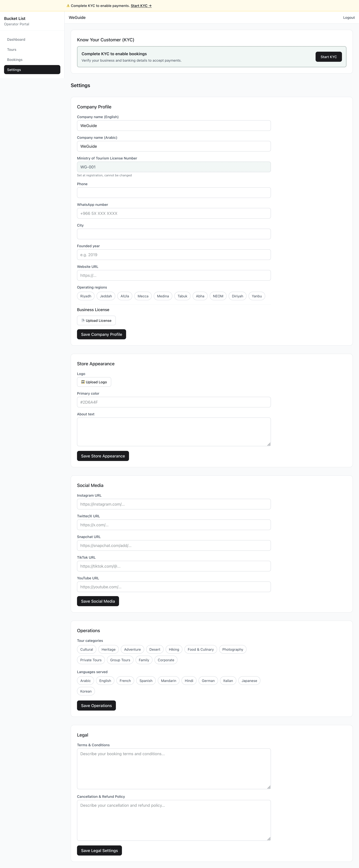
Task: Click the Upload License document icon
Action: click(x=83, y=320)
